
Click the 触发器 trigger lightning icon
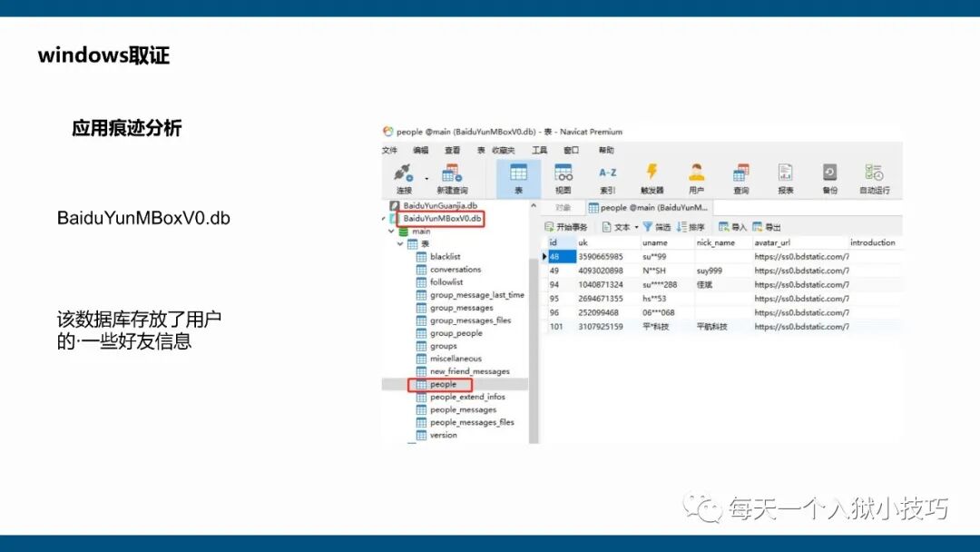652,178
